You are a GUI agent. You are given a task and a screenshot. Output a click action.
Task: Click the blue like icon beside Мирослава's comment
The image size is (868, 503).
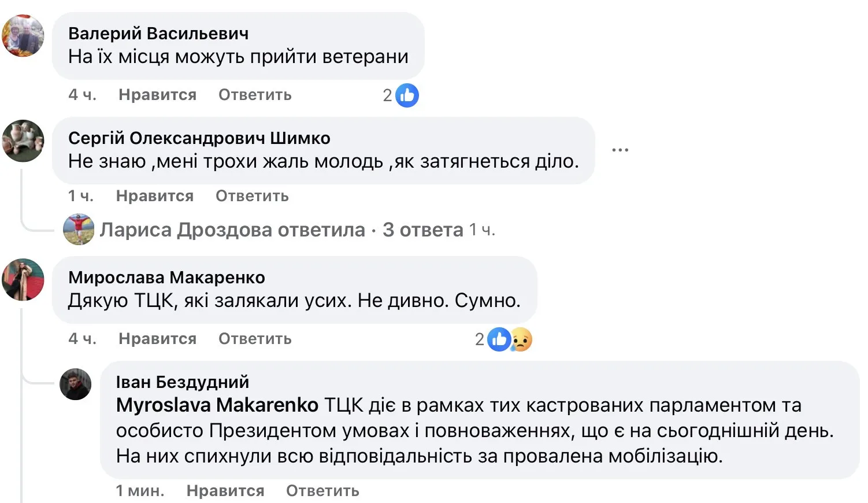pyautogui.click(x=498, y=339)
